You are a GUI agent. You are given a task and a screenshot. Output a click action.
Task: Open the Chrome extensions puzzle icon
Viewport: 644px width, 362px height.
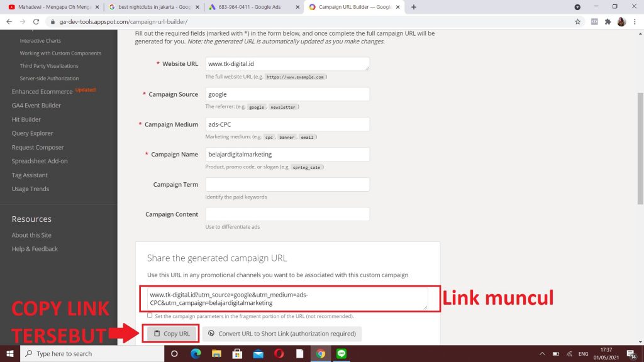[608, 21]
